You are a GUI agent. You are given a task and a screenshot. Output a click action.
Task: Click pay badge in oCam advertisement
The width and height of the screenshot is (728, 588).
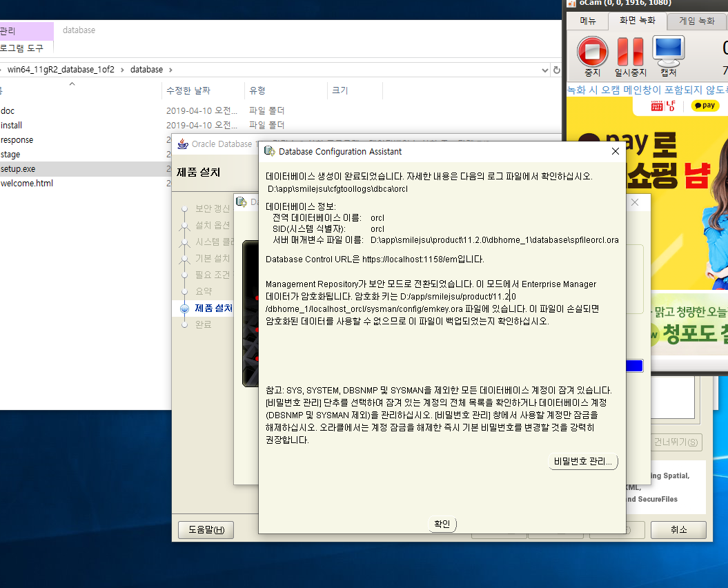[x=705, y=106]
